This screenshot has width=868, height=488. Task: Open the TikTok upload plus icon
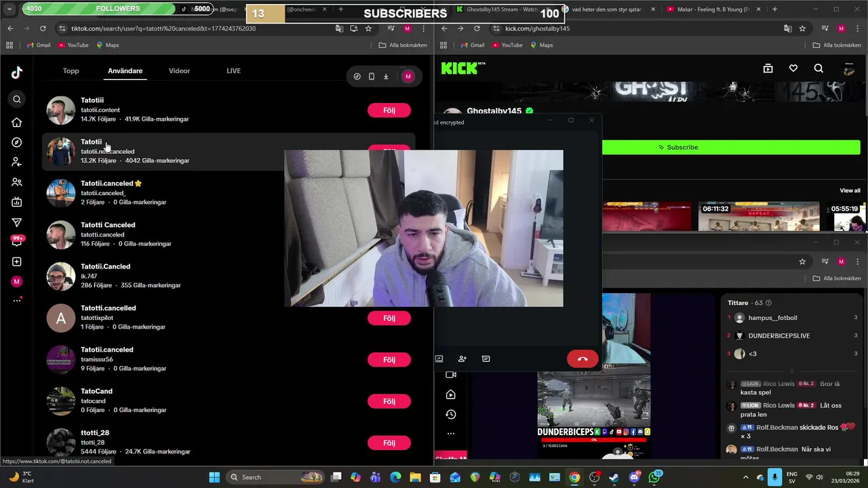coord(17,262)
